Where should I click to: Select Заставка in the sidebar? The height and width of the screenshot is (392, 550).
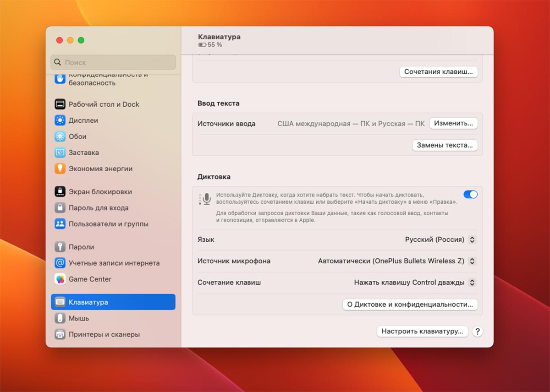tap(113, 152)
